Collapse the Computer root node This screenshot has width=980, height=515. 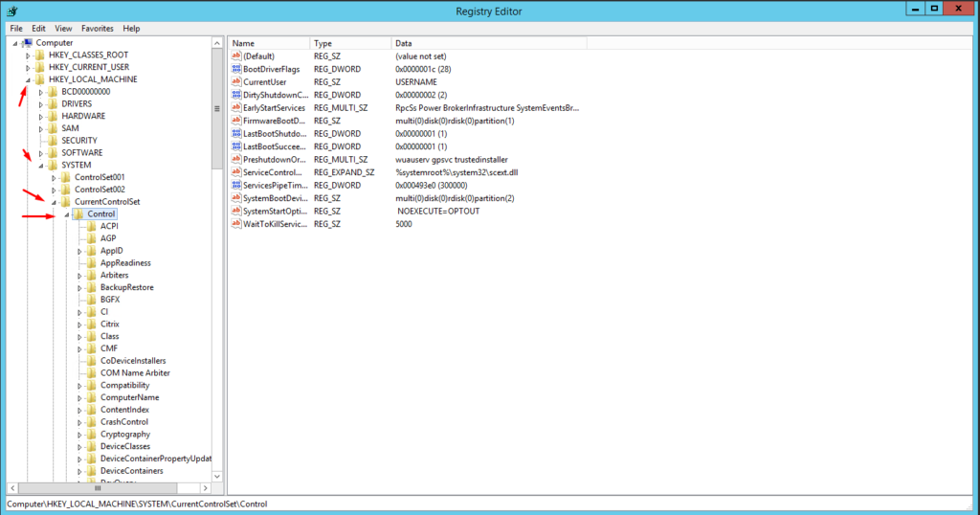click(15, 44)
